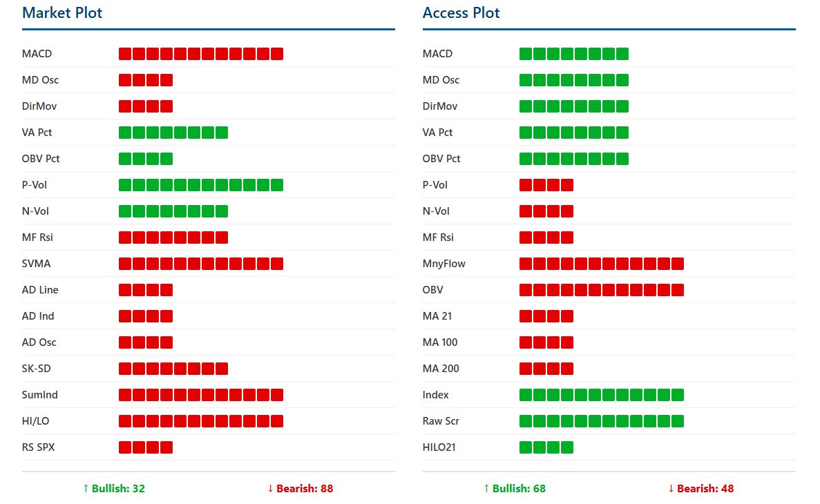Click the down arrow beside Bearish: 48
Viewport: 820px width, 504px height.
tap(671, 489)
